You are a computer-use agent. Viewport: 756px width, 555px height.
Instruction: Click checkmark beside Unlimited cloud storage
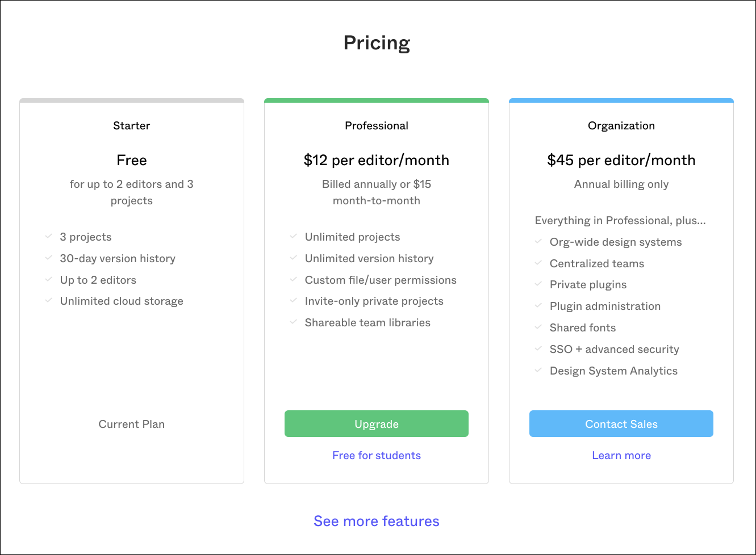pyautogui.click(x=49, y=300)
